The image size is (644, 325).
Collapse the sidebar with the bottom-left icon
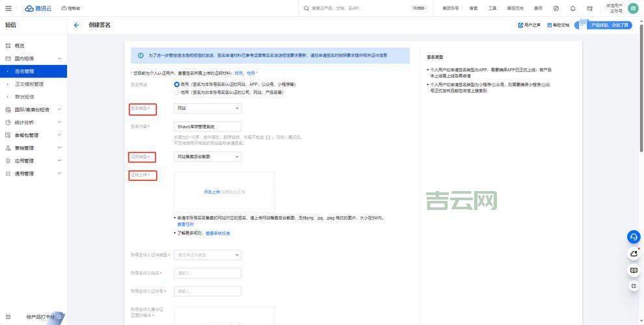coord(8,317)
